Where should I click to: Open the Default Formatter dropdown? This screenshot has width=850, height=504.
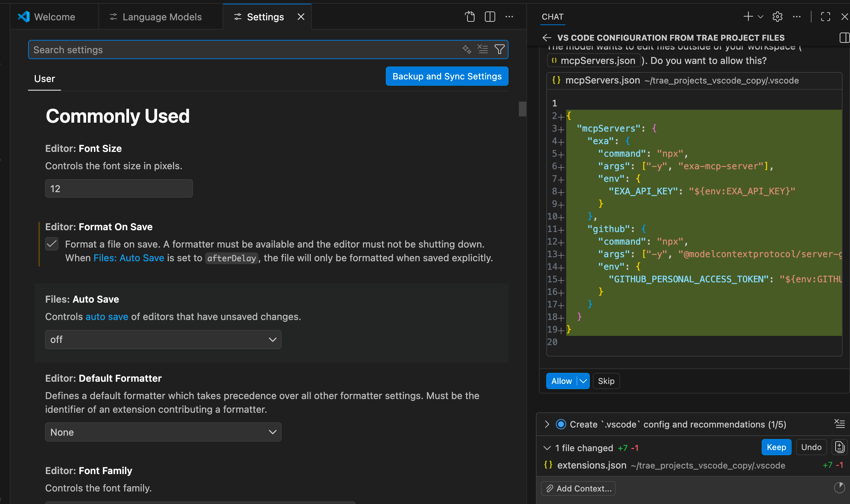163,432
